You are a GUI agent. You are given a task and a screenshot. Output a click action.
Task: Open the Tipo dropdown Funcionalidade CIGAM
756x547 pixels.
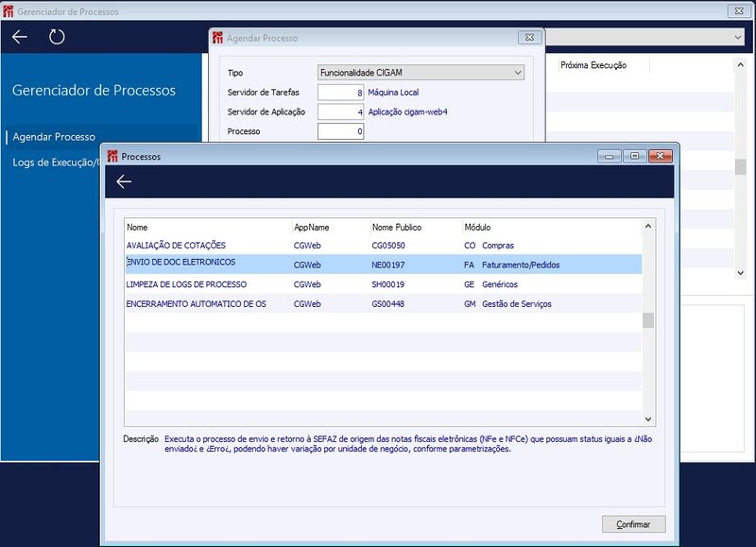click(x=421, y=73)
